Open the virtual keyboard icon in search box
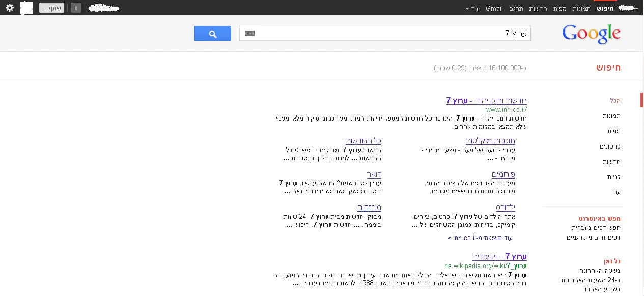 [249, 34]
